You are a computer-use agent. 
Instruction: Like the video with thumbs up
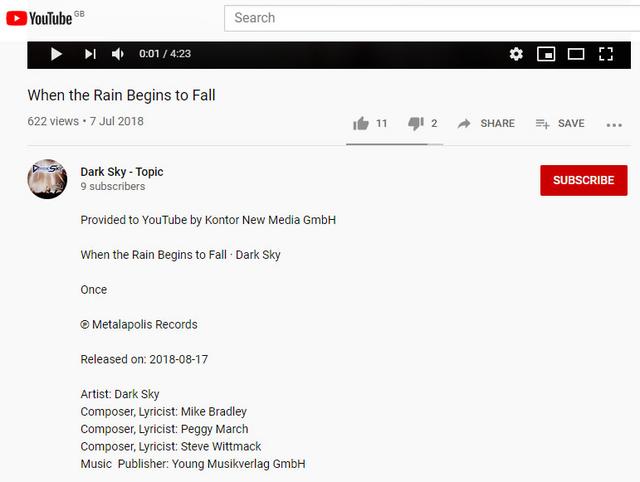pos(370,123)
